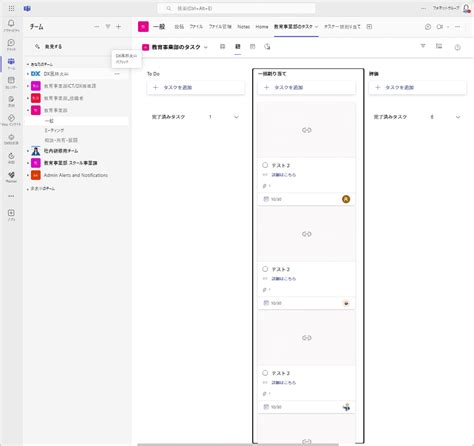The height and width of the screenshot is (446, 474).
Task: Switch to the Board view icon
Action: (238, 47)
